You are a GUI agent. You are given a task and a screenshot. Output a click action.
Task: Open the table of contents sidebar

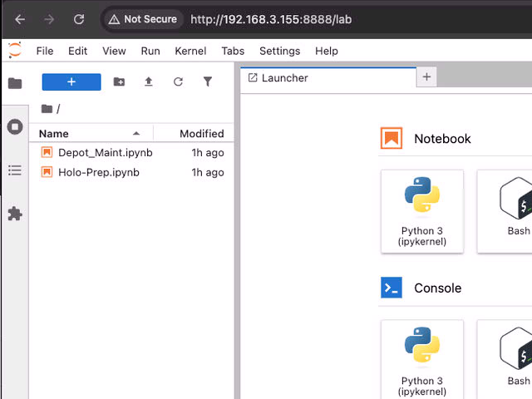15,170
